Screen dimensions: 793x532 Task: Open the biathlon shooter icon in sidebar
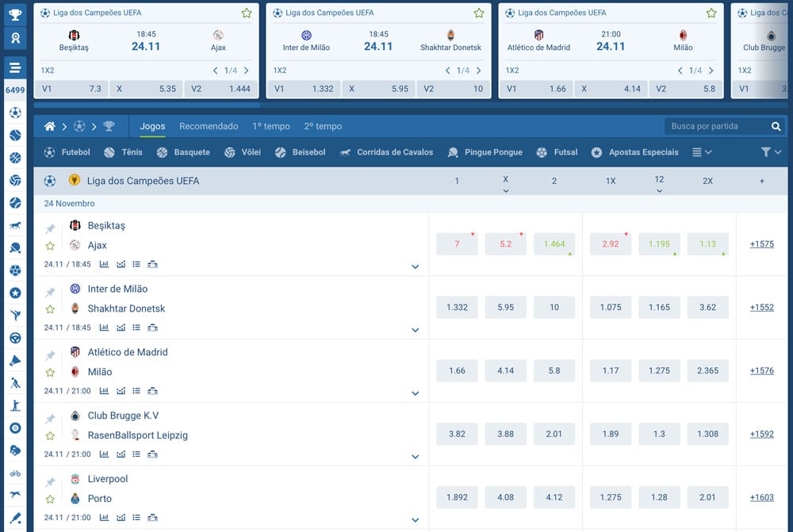15,406
